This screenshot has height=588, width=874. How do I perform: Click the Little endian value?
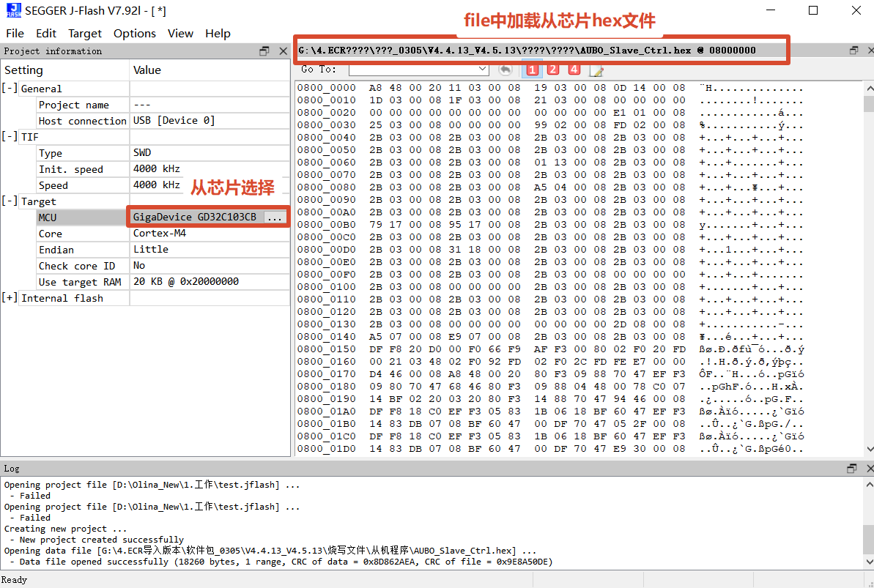point(150,249)
